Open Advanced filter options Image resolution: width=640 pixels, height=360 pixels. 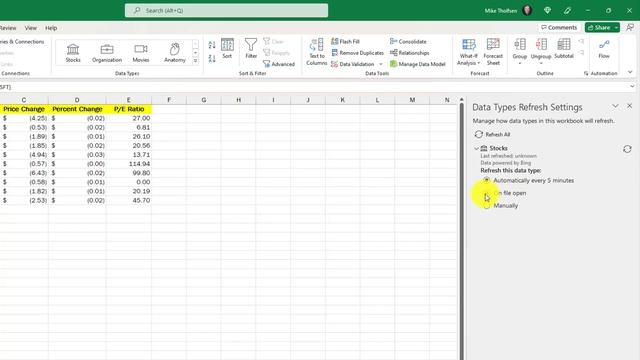[x=279, y=64]
